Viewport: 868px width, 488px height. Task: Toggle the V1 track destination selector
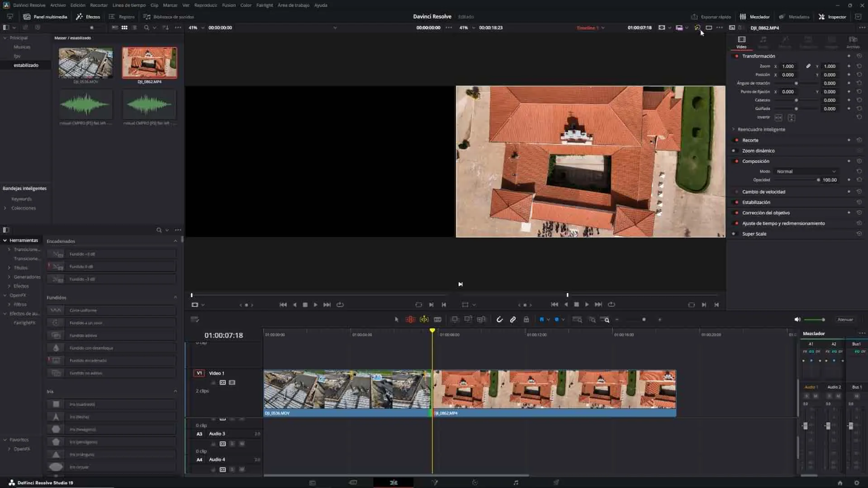coord(199,373)
